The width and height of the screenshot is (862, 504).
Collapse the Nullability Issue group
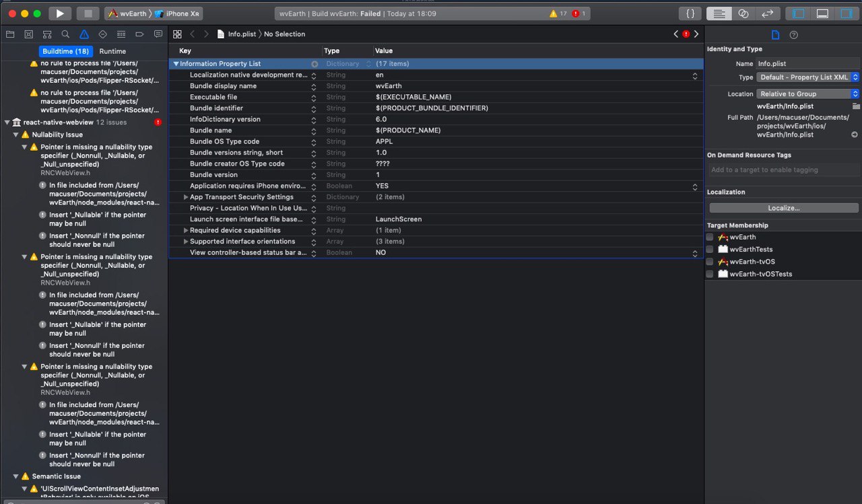click(16, 135)
